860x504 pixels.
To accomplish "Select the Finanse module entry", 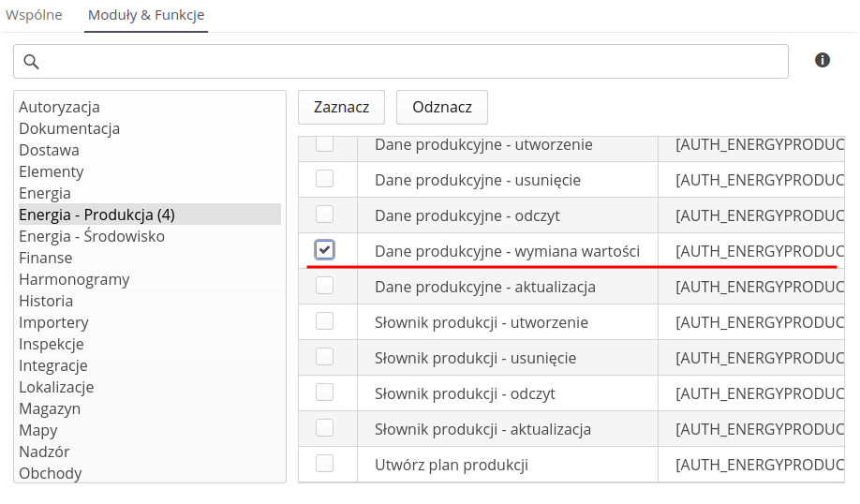I will coord(45,258).
